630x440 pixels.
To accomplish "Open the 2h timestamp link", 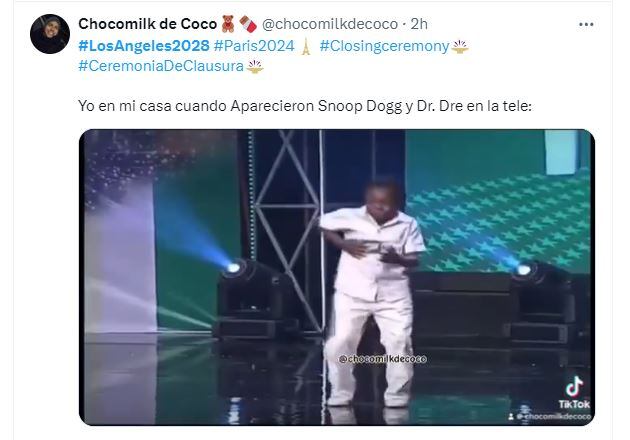I will 419,24.
